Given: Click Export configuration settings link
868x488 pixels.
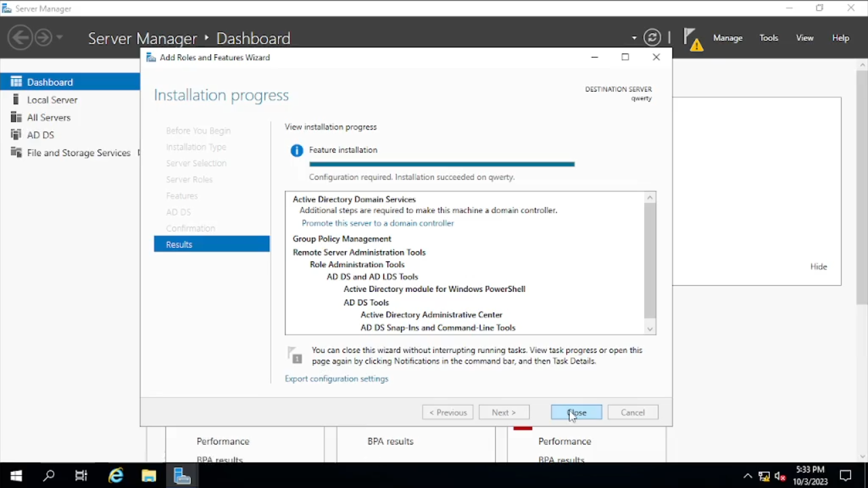Looking at the screenshot, I should point(336,379).
